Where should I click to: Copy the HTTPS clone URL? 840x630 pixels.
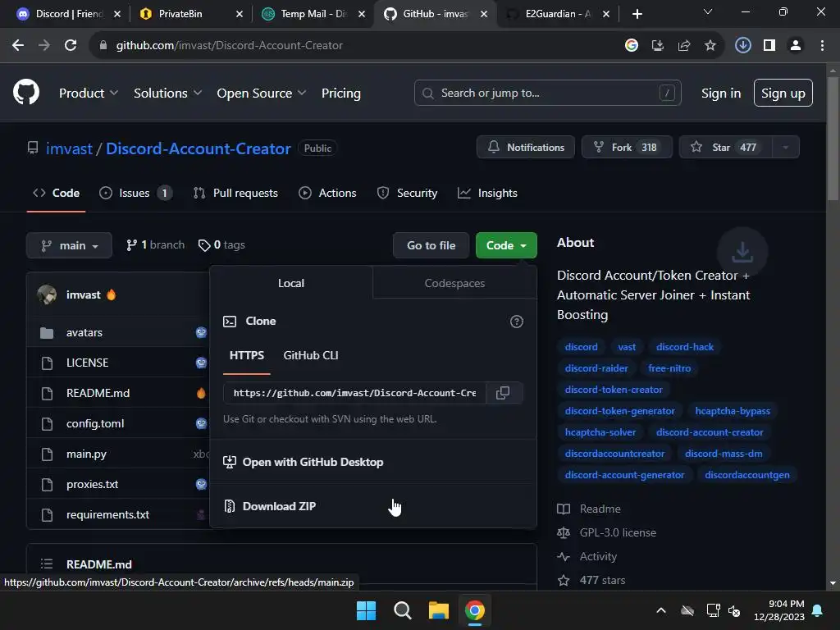[x=503, y=393]
